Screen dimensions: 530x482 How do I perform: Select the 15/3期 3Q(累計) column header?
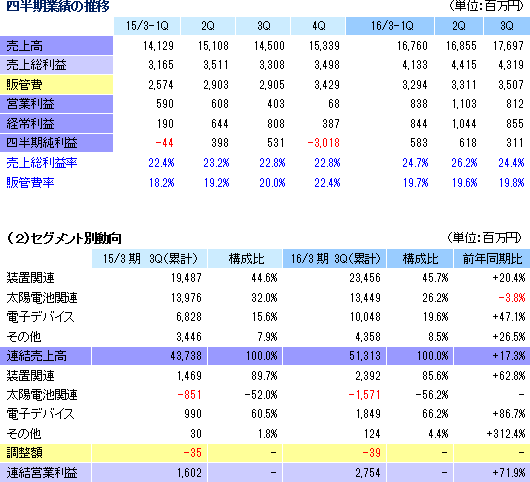click(149, 259)
